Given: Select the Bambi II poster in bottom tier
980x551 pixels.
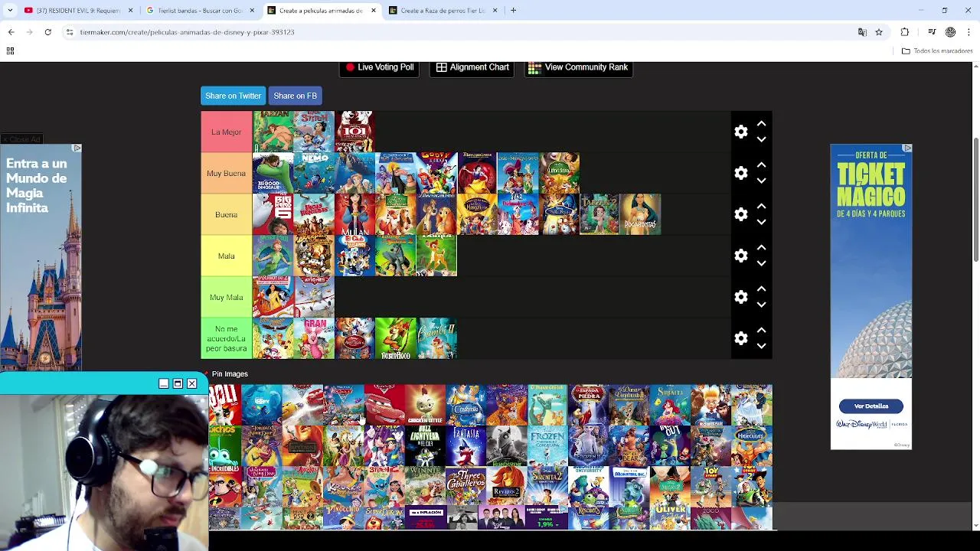Looking at the screenshot, I should click(x=436, y=338).
